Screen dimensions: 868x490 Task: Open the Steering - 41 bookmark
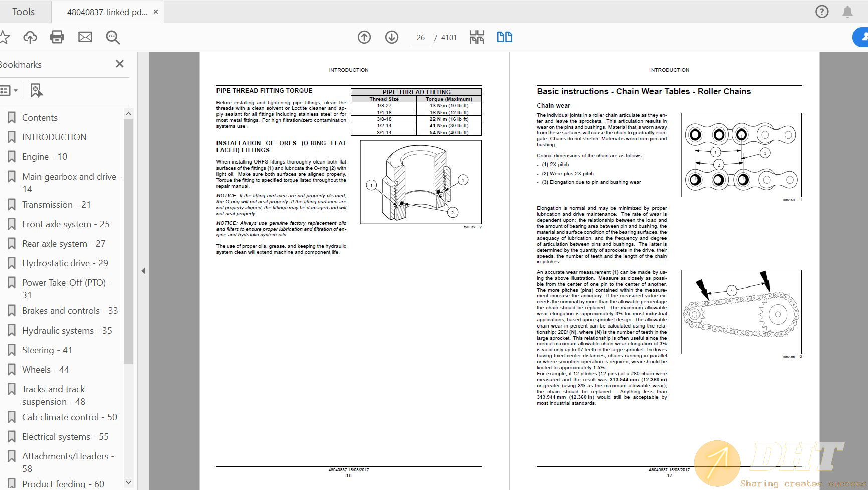pos(47,350)
